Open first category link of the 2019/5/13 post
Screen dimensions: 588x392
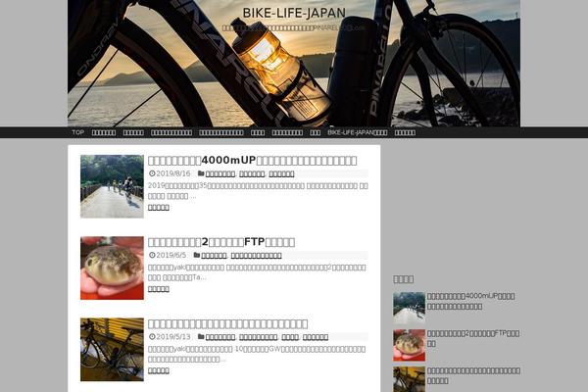[x=220, y=337]
